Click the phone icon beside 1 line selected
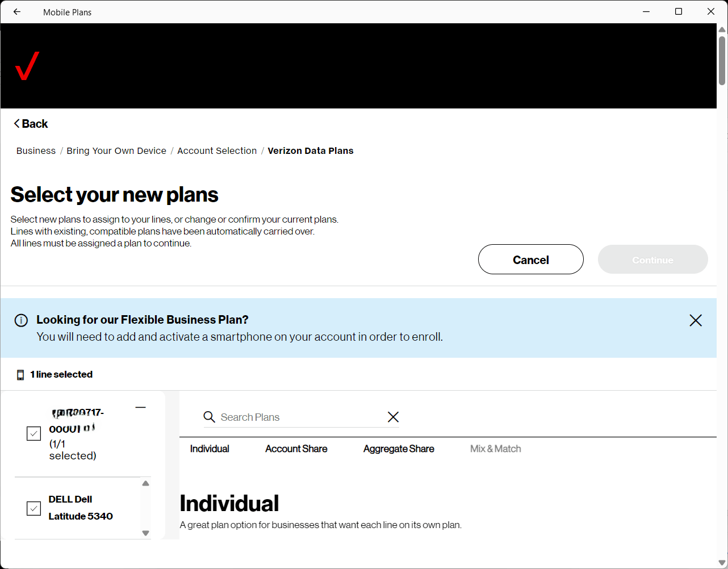Screen dimensions: 728x569 [x=20, y=375]
